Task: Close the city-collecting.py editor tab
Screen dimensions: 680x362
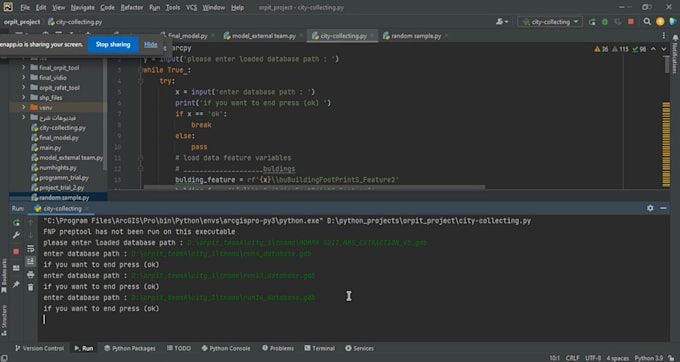Action: click(372, 36)
